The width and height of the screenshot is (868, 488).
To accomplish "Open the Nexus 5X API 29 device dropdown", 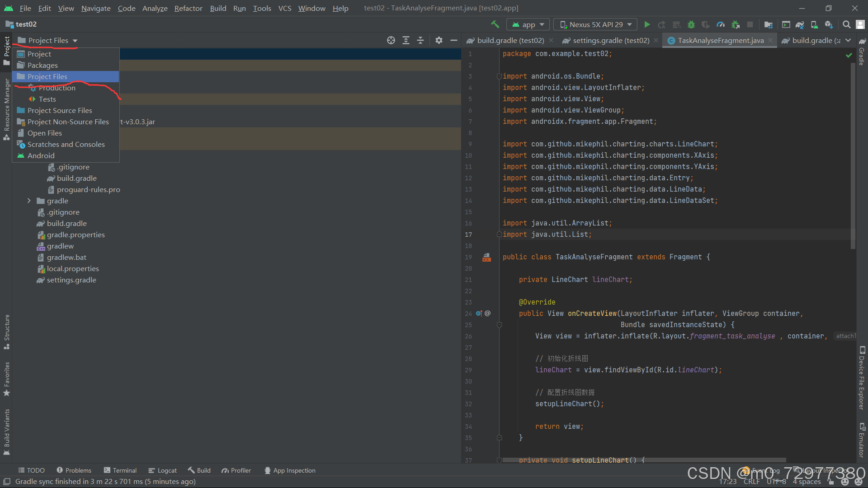I will pos(595,24).
